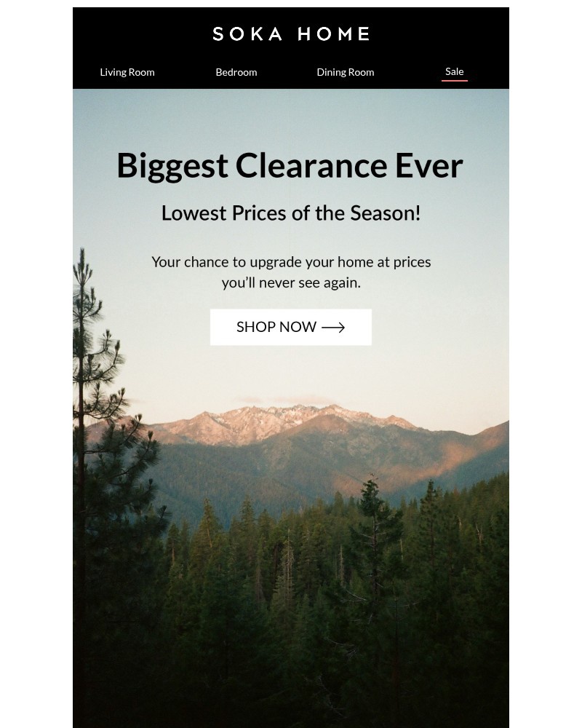Click the pink underline beneath Sale
The height and width of the screenshot is (728, 582).
(455, 81)
